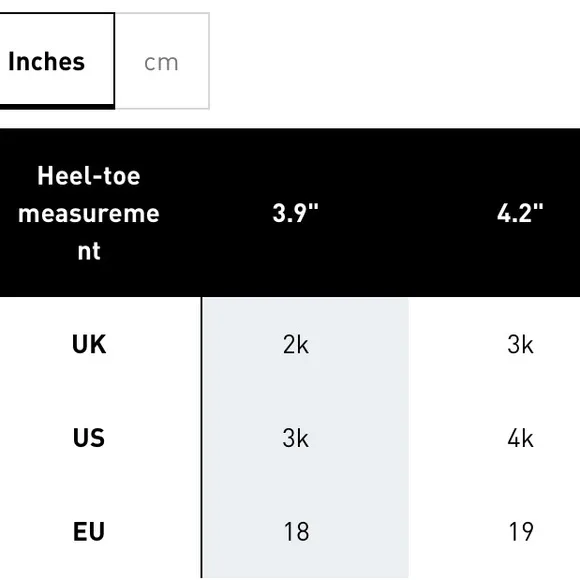Click the black table header bar
The image size is (580, 580).
tap(290, 213)
